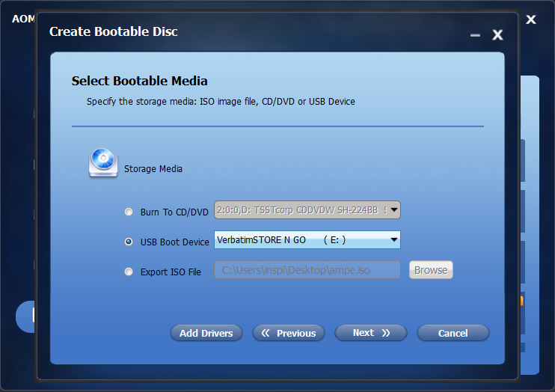Click the ISO file path input field

point(307,270)
